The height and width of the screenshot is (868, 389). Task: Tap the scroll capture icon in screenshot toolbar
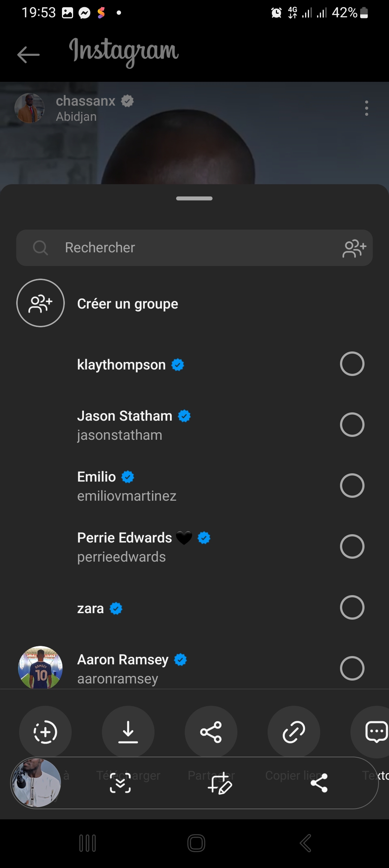[x=120, y=783]
